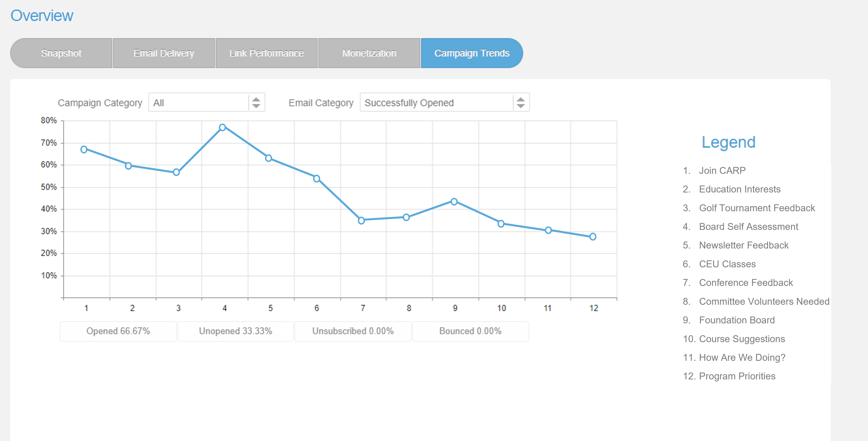Screen dimensions: 868x441
Task: Click Join CARP in the legend
Action: [x=722, y=171]
